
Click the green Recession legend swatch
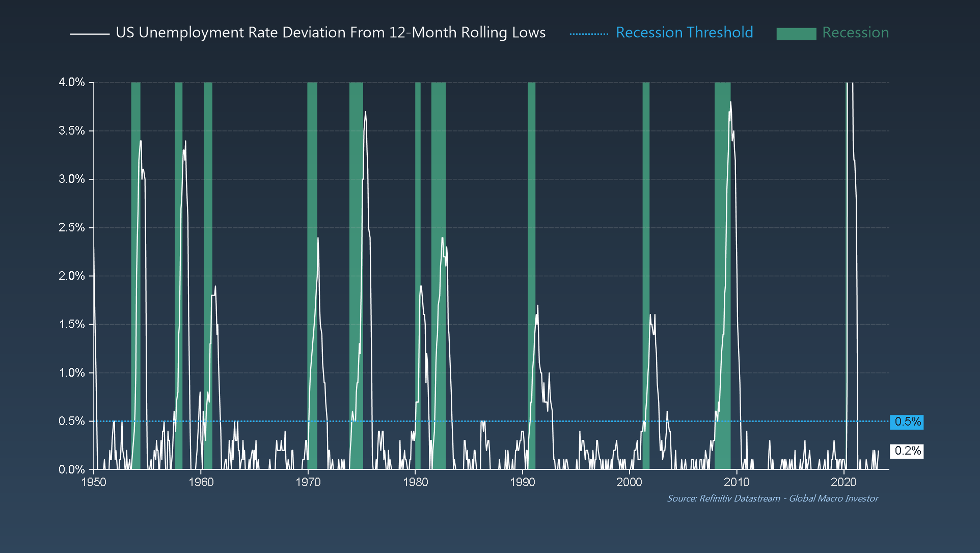point(796,34)
